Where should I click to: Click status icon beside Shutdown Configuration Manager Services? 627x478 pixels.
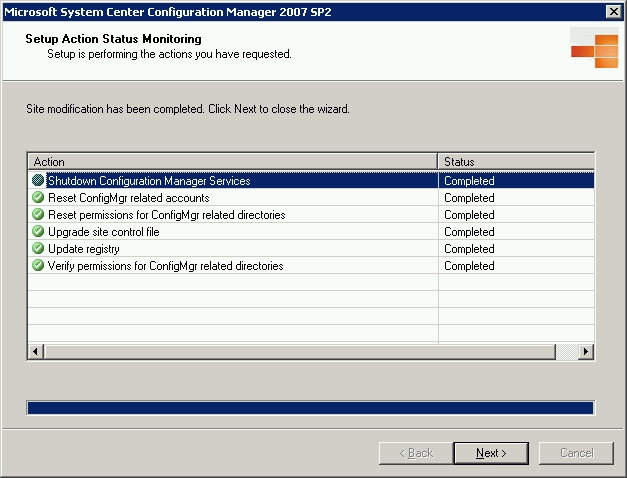(x=38, y=180)
